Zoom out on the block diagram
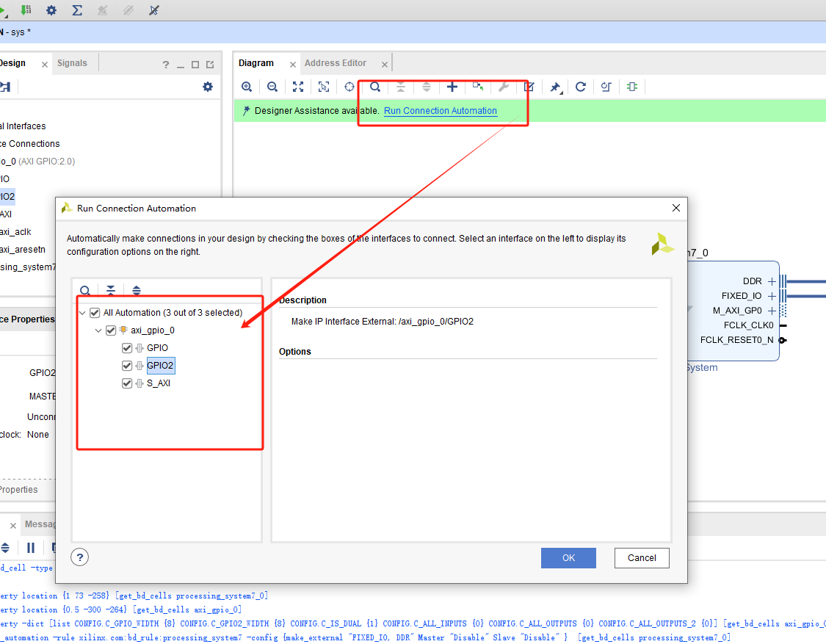This screenshot has width=826, height=644. (x=272, y=87)
